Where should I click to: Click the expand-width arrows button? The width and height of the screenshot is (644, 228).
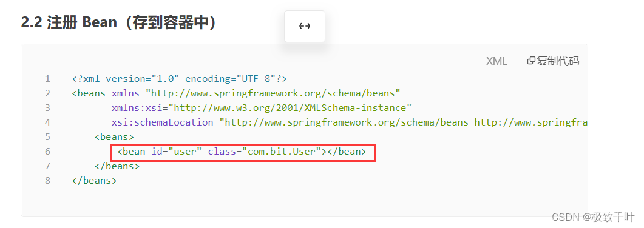coord(304,26)
